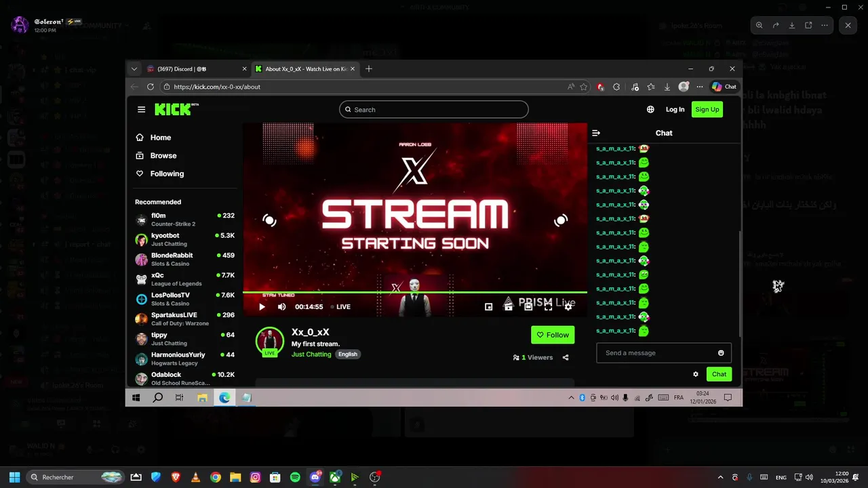Open stream player settings gear

(x=568, y=306)
